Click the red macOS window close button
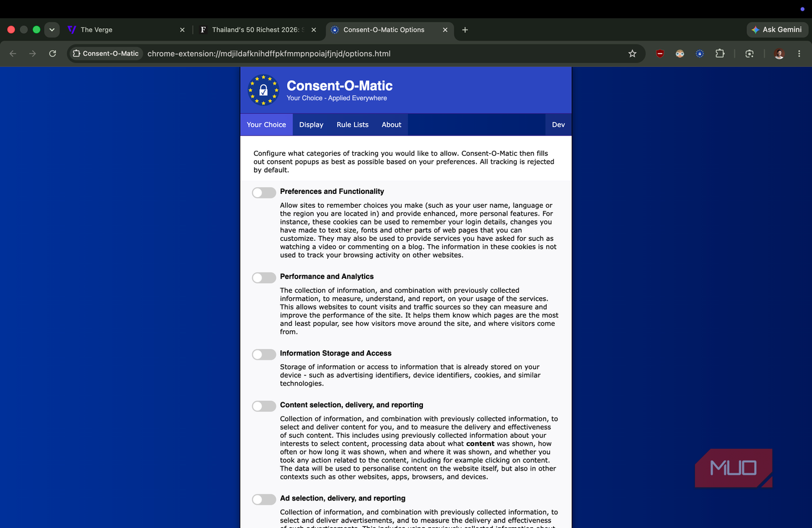 tap(11, 29)
